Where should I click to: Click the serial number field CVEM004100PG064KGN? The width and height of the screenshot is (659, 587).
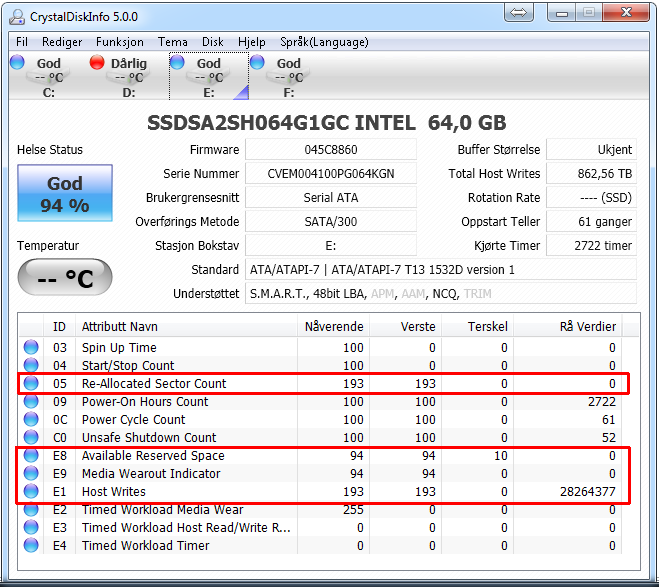(x=331, y=174)
